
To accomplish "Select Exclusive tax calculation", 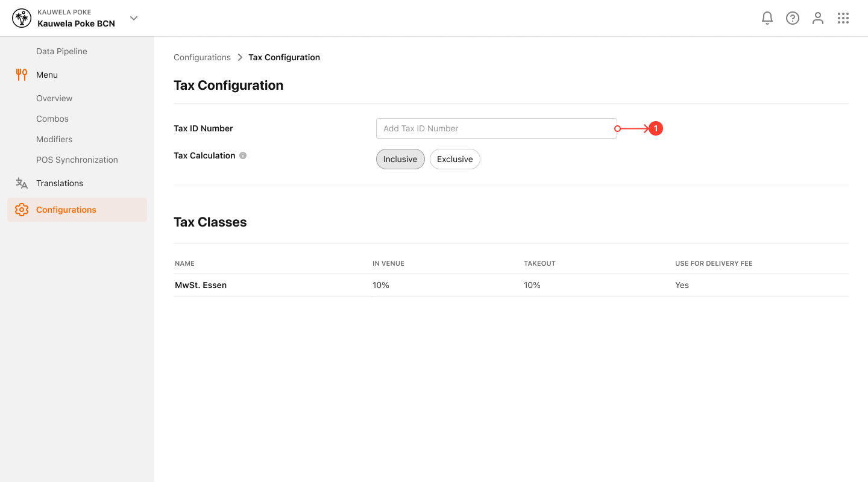I will click(455, 159).
